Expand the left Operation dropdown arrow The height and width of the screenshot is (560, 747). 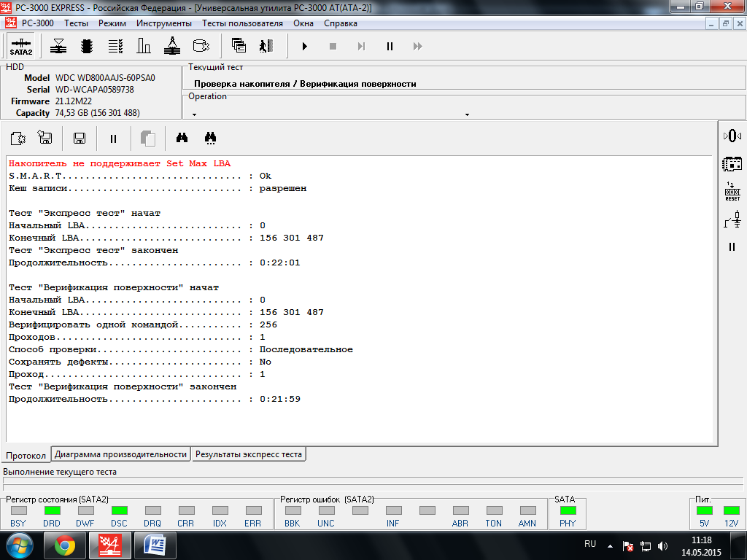pos(194,114)
